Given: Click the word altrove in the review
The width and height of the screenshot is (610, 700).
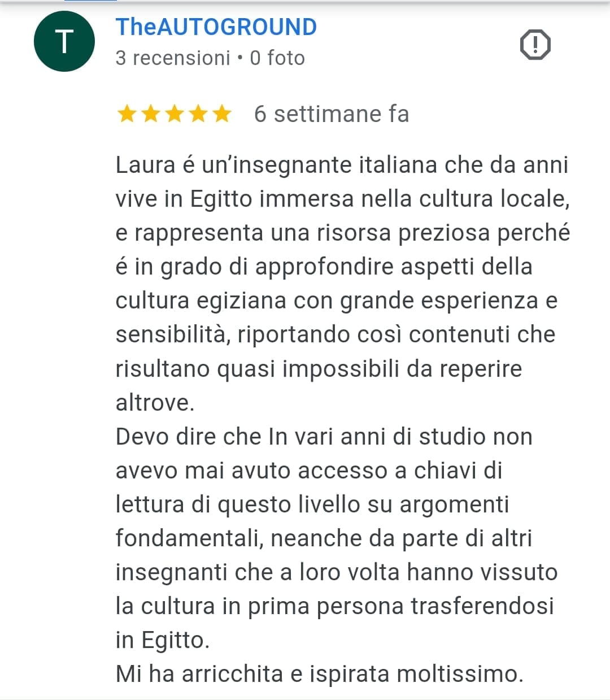Looking at the screenshot, I should click(x=155, y=403).
